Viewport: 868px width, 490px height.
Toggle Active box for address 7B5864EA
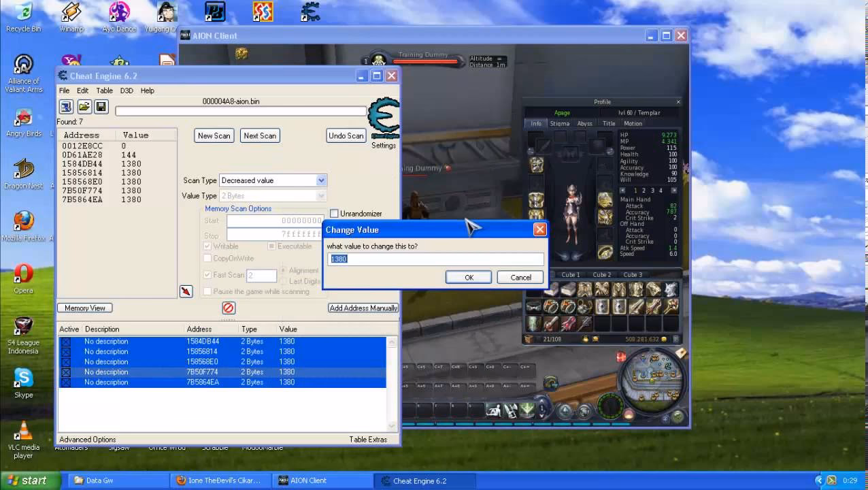(x=66, y=382)
